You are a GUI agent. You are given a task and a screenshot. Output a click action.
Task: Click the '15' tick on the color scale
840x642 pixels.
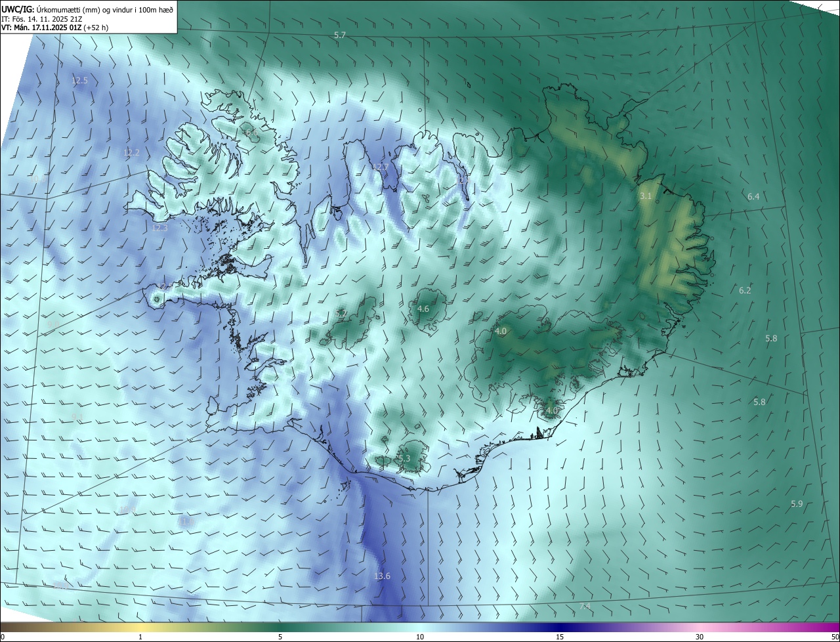[x=560, y=637]
